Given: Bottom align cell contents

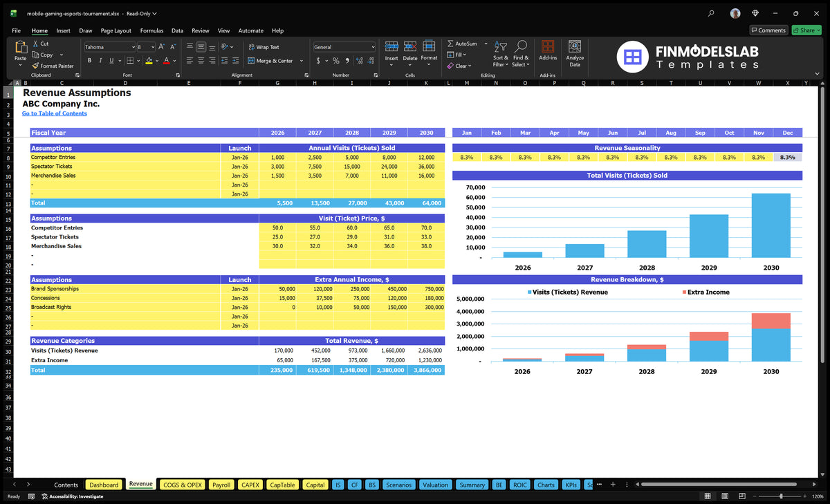Looking at the screenshot, I should point(212,47).
